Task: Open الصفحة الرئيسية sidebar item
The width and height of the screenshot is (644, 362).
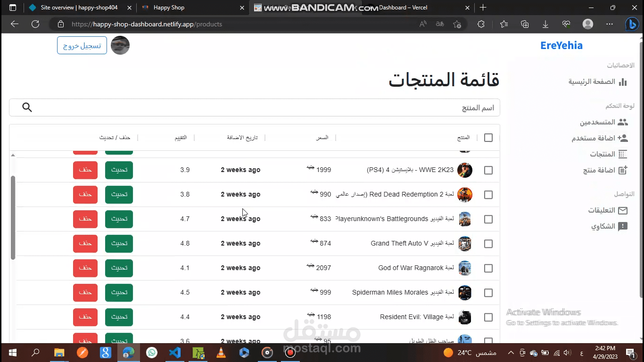Action: (x=598, y=82)
